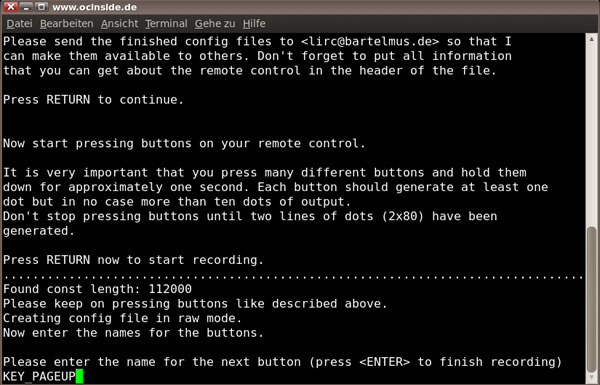Click the 'Found const length: 112000' line

coord(98,289)
